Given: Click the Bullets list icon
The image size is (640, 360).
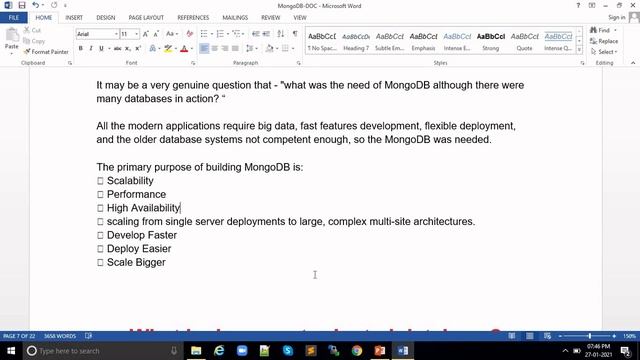Looking at the screenshot, I should [204, 34].
